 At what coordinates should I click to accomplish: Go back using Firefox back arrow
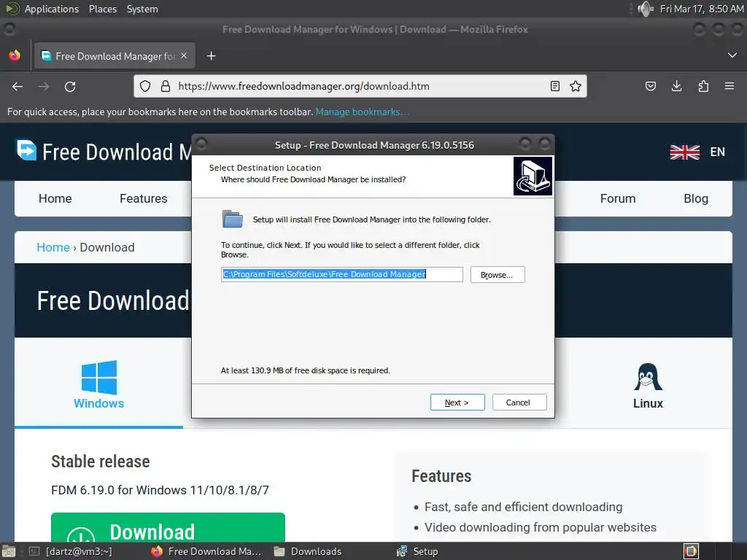(x=18, y=86)
